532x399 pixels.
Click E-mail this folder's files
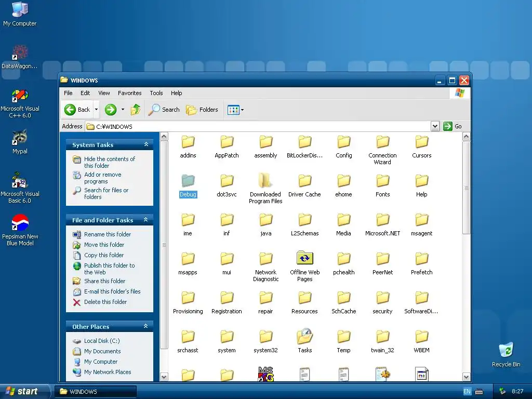click(112, 291)
